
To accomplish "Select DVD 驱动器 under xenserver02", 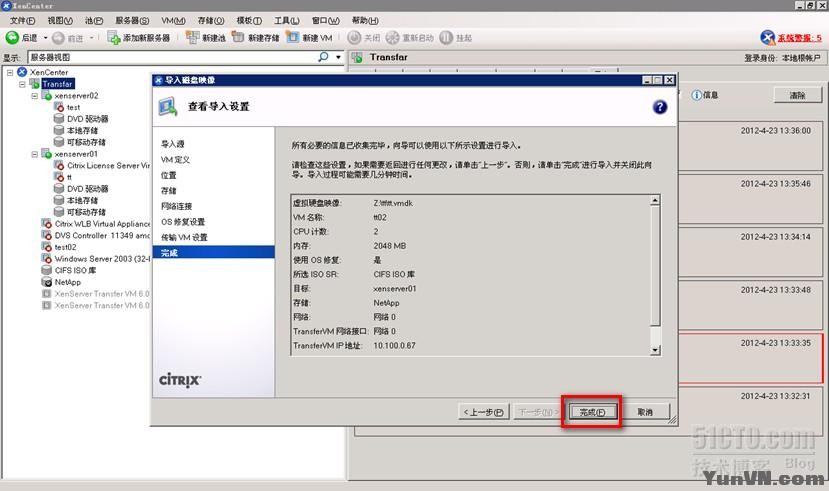I will tap(87, 119).
